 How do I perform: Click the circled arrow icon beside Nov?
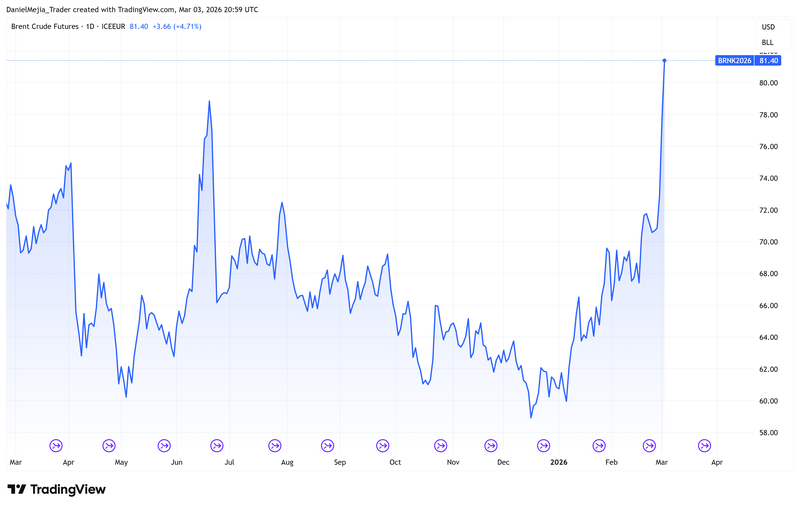point(436,446)
